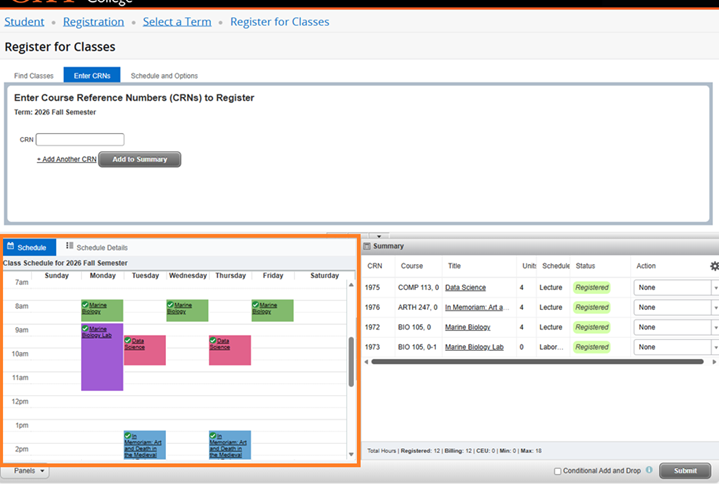Click Monday Marine Biology green checkmark icon
This screenshot has height=484, width=719.
click(85, 304)
